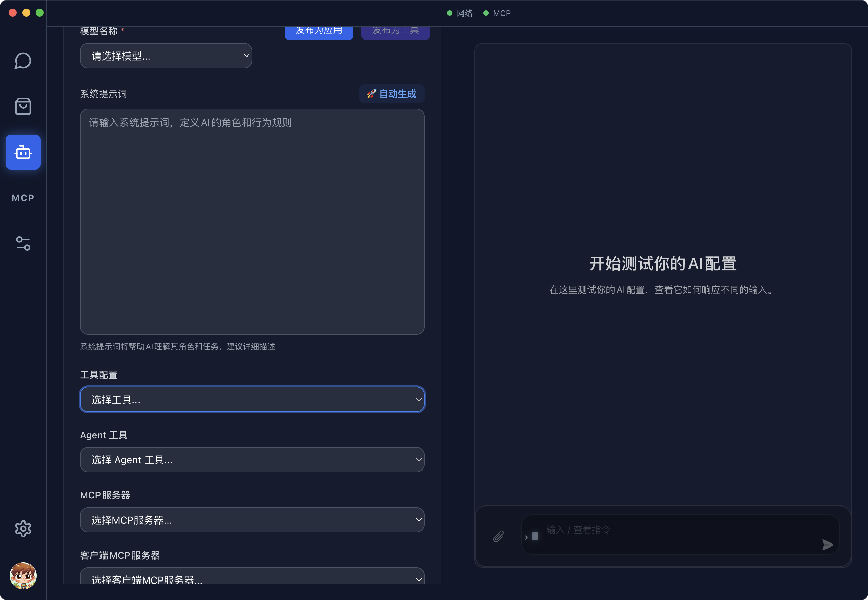Click the user avatar thumbnail
Image resolution: width=868 pixels, height=600 pixels.
pyautogui.click(x=23, y=575)
